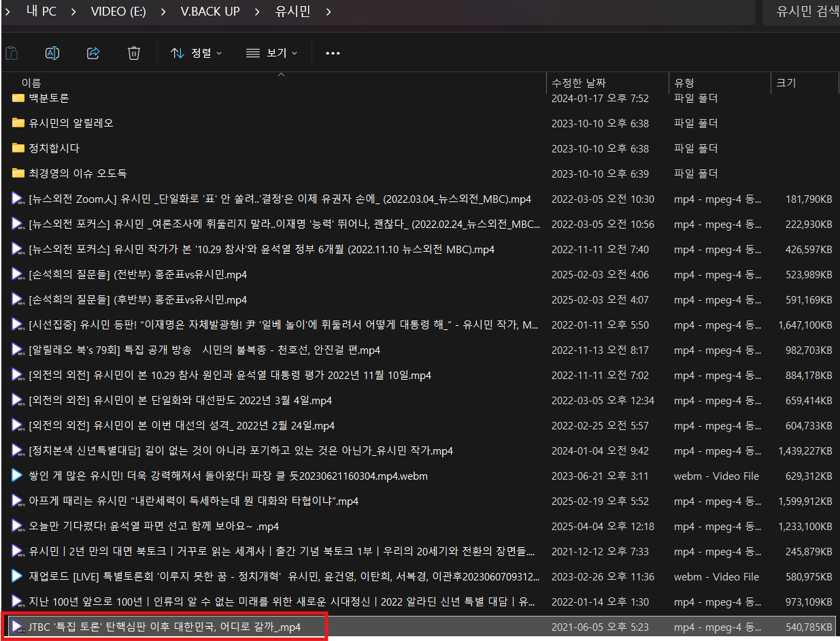This screenshot has height=641, width=840.
Task: Click VIDEO (E:) in the breadcrumb
Action: pos(118,12)
